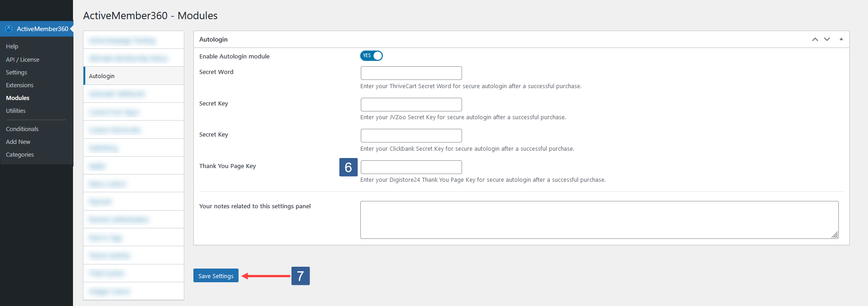The image size is (868, 306).
Task: Click Add New under Conditionals
Action: [18, 142]
